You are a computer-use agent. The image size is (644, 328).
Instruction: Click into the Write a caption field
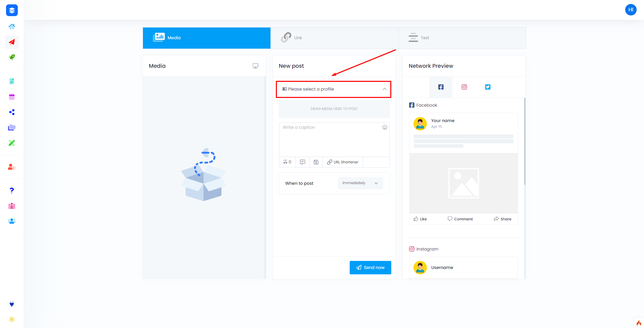(331, 139)
